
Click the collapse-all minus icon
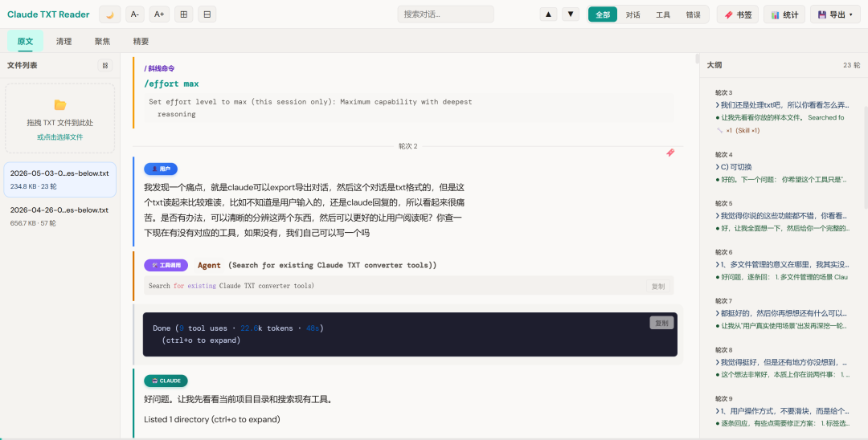coord(207,14)
